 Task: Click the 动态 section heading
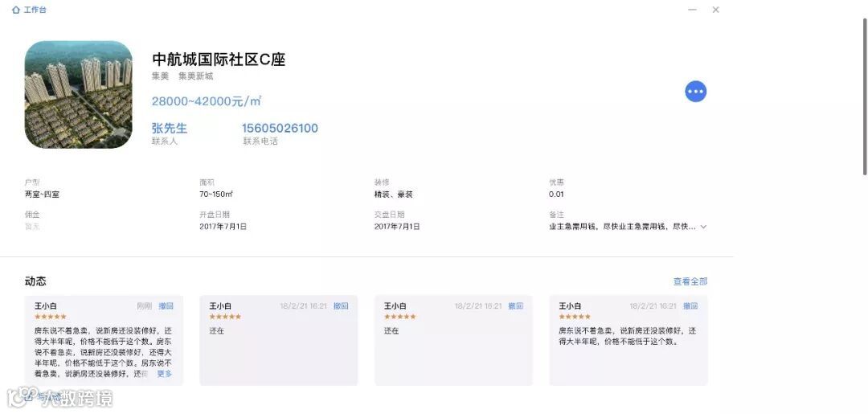(35, 281)
